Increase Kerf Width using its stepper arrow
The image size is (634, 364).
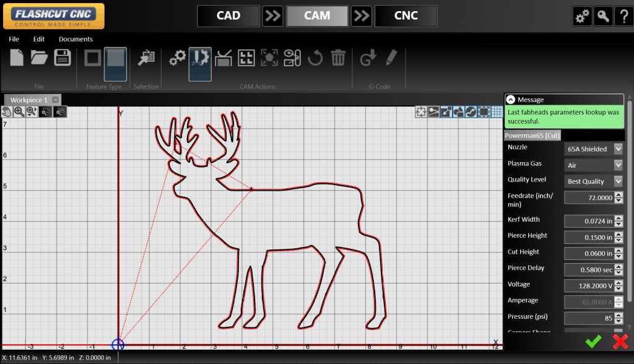619,218
